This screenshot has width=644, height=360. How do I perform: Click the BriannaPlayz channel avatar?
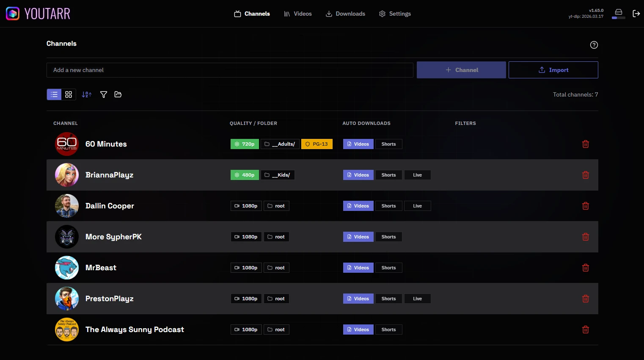pyautogui.click(x=67, y=175)
